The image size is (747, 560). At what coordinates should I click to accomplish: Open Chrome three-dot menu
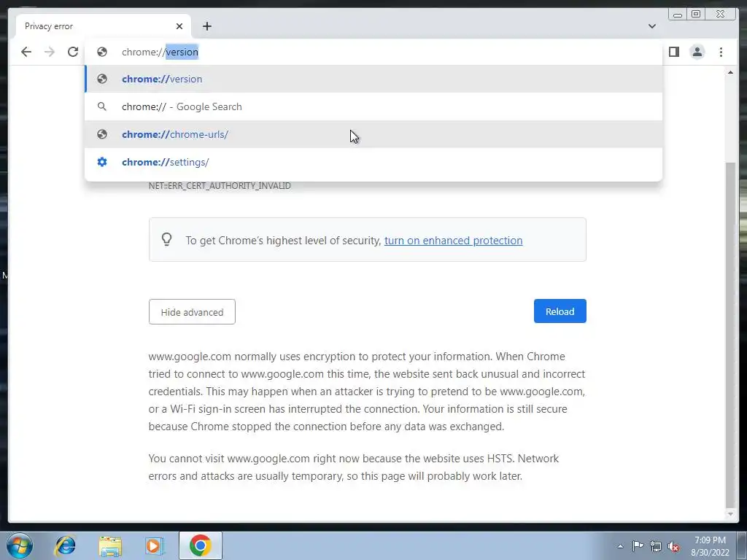pos(721,52)
